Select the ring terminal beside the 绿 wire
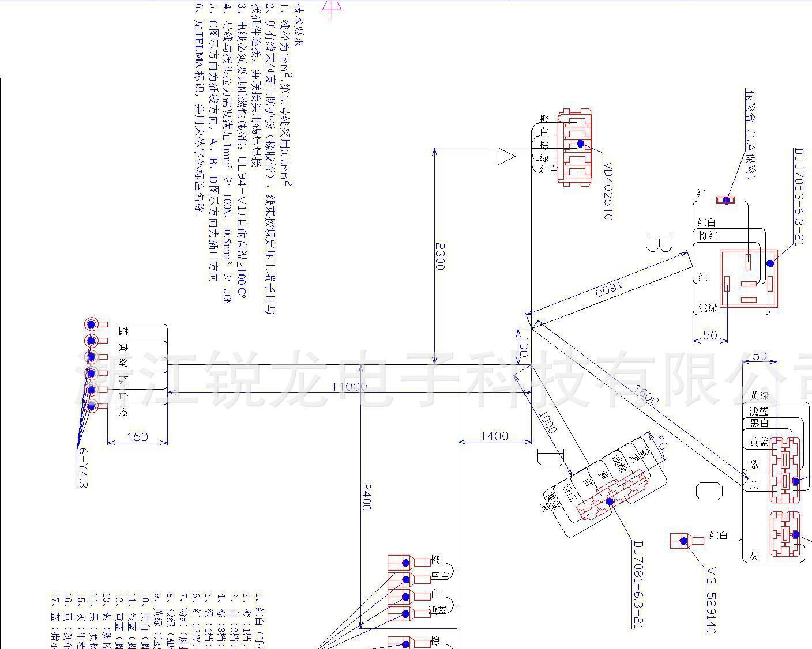The image size is (812, 649). tap(97, 357)
